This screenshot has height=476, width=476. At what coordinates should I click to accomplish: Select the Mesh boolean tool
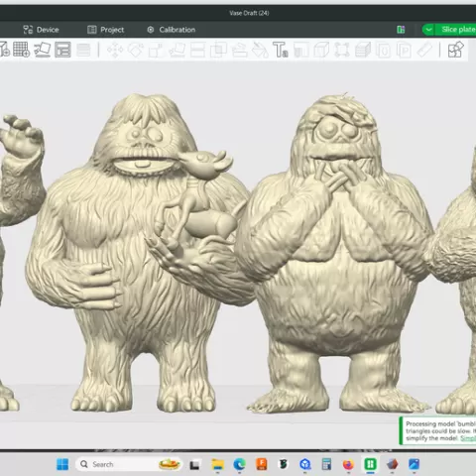218,51
